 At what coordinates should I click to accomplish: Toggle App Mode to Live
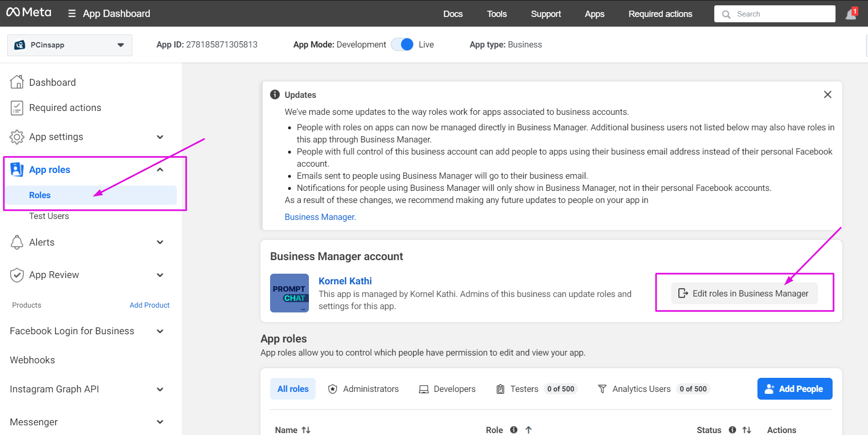(402, 45)
